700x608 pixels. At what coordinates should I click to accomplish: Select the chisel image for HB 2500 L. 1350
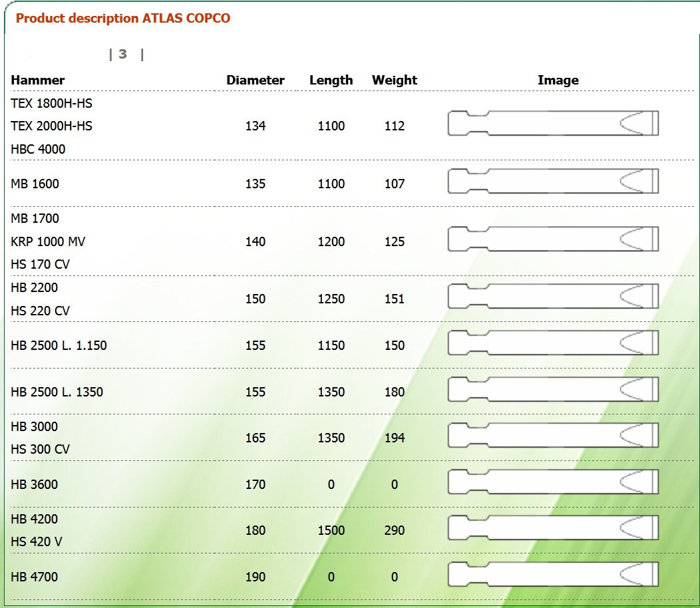point(553,389)
